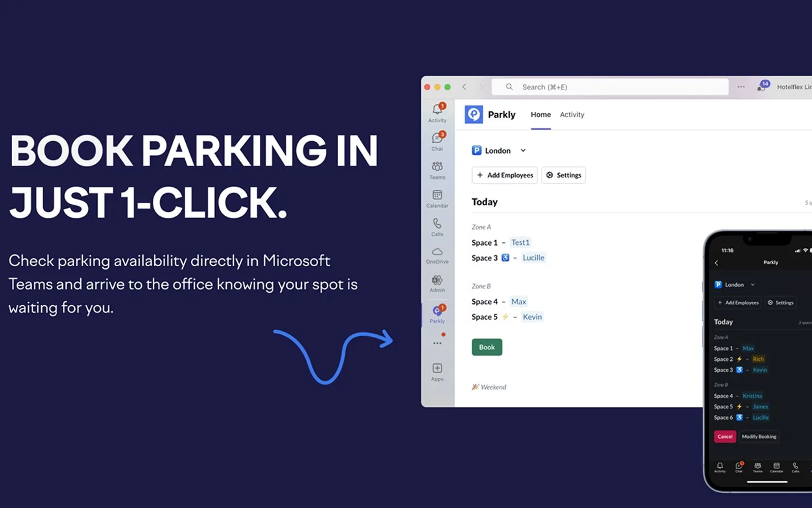Viewport: 812px width, 508px height.
Task: Click Max on desktop Space 4
Action: (x=519, y=302)
